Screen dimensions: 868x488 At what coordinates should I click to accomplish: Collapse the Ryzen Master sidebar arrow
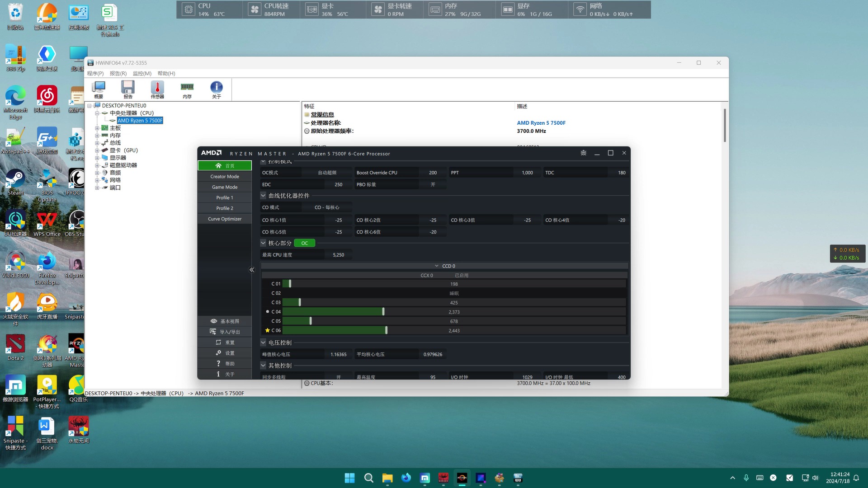(252, 270)
